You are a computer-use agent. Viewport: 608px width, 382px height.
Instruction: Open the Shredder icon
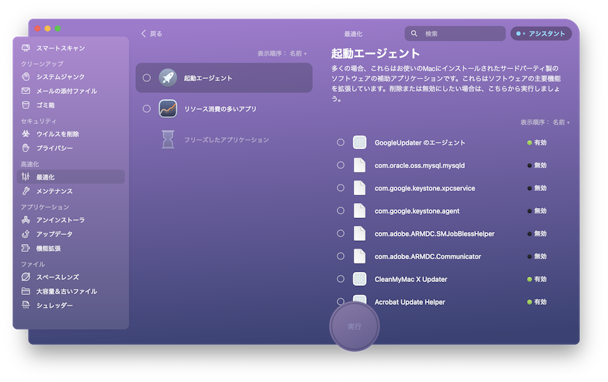click(x=26, y=305)
